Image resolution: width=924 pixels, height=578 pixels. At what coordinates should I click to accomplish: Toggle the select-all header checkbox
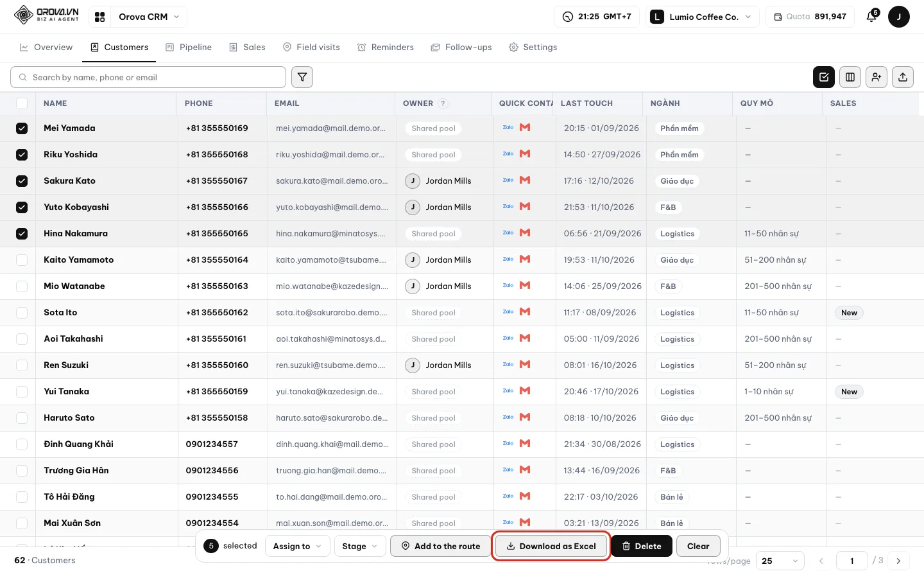[22, 103]
